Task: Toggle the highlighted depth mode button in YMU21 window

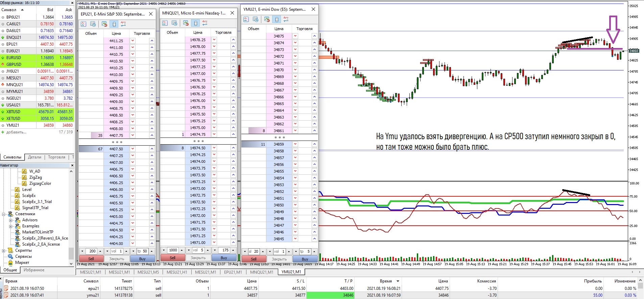Action: click(277, 19)
